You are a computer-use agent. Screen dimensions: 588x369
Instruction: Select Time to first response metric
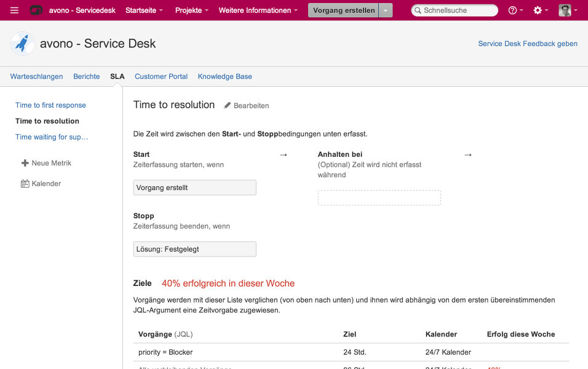click(50, 105)
